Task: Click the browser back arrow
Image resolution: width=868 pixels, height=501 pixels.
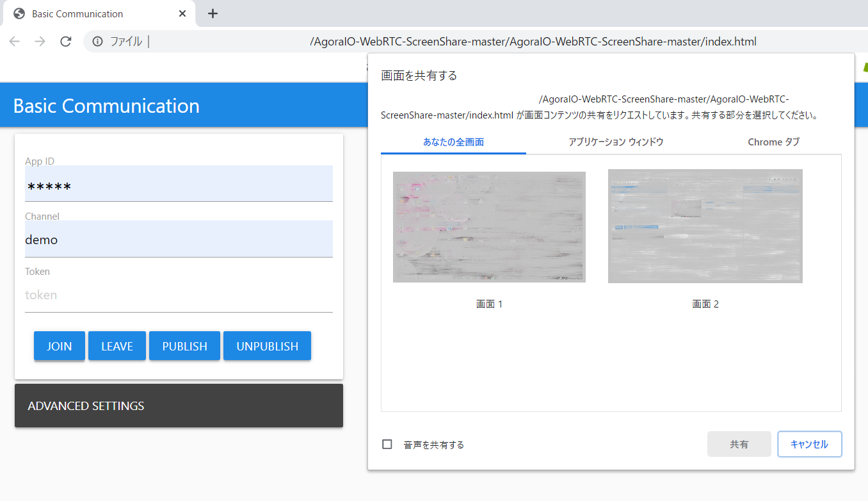Action: (x=14, y=42)
